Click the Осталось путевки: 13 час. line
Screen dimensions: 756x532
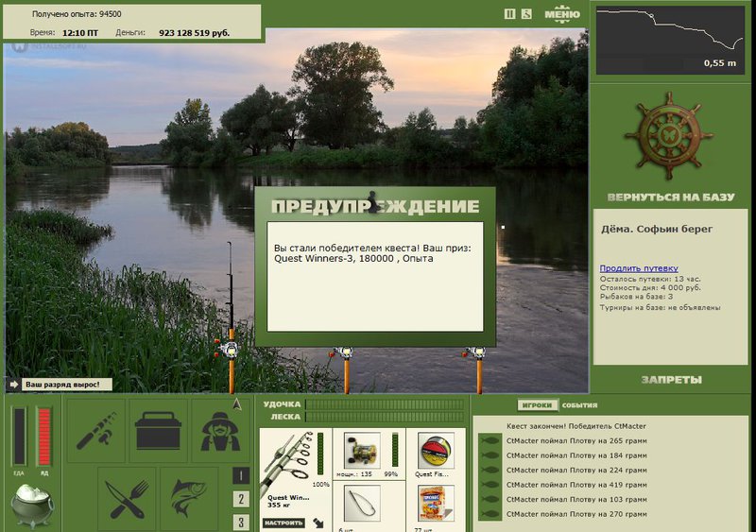click(x=650, y=279)
